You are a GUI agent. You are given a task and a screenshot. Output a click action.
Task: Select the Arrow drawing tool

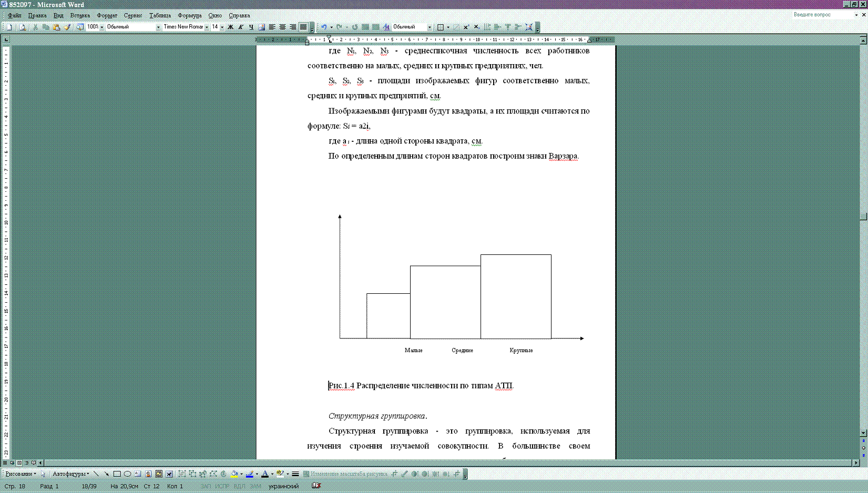107,474
